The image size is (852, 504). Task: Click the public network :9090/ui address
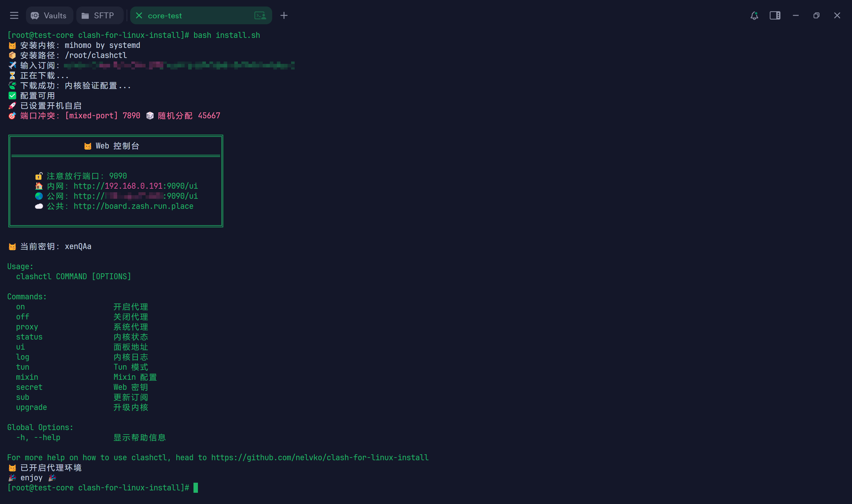click(180, 196)
